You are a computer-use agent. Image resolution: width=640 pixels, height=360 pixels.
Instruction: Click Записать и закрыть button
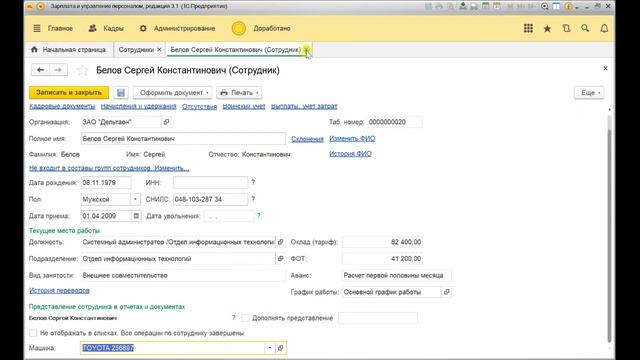69,93
